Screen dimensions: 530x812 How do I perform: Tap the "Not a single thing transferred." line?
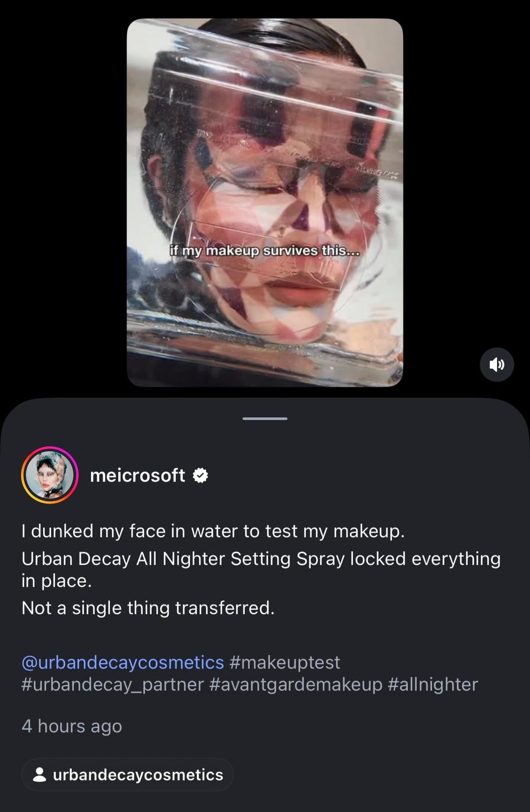(x=148, y=608)
